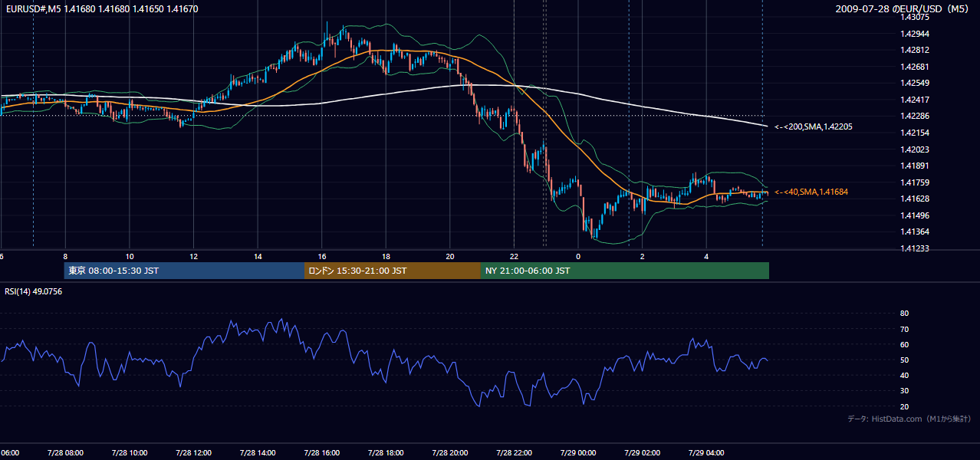The image size is (980, 460).
Task: Click RSI scale value 60
Action: 904,344
